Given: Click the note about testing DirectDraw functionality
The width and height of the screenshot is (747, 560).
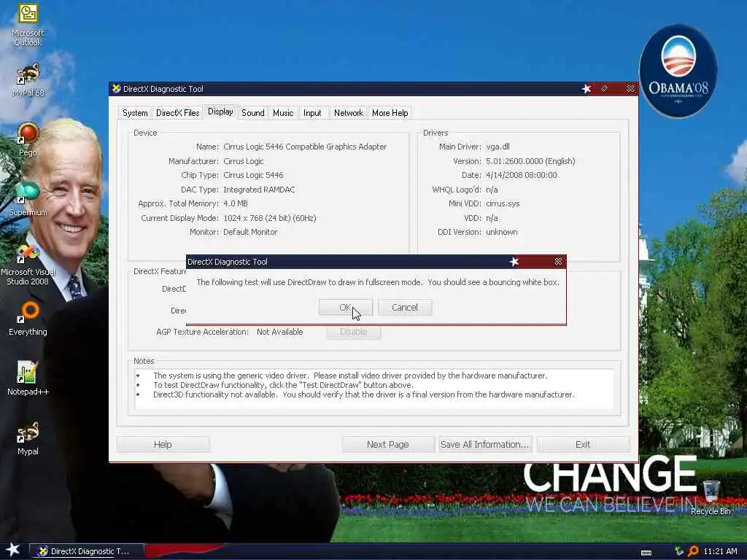Looking at the screenshot, I should click(x=283, y=385).
